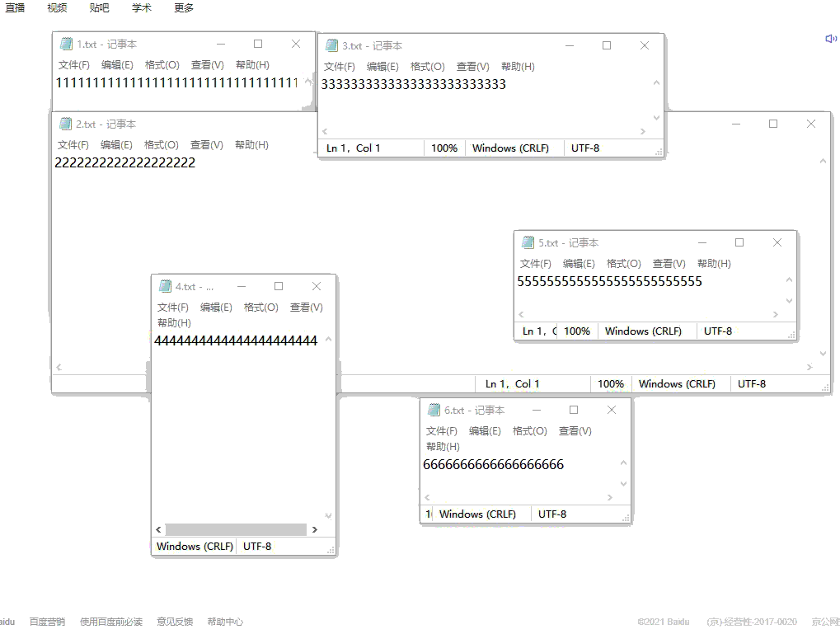Open the 贴吧 link at page top
The image size is (840, 634).
tap(100, 8)
